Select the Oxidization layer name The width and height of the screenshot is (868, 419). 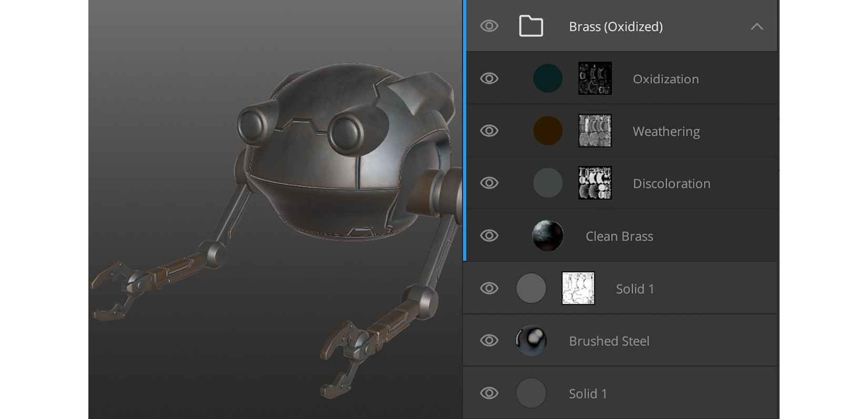tap(666, 79)
